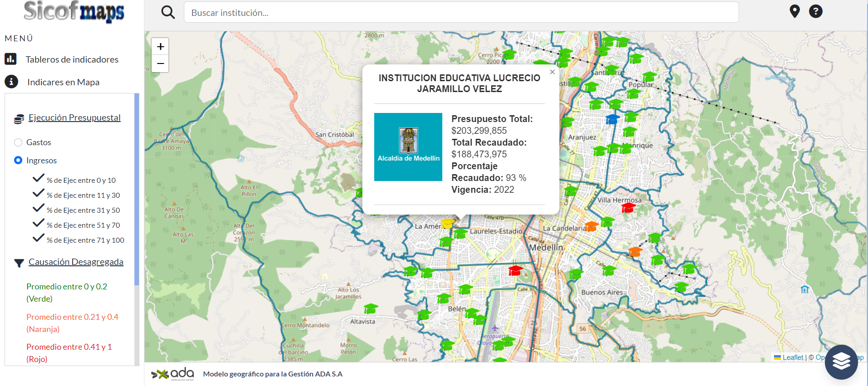Select the Gastos radio button
The height and width of the screenshot is (386, 868).
18,142
